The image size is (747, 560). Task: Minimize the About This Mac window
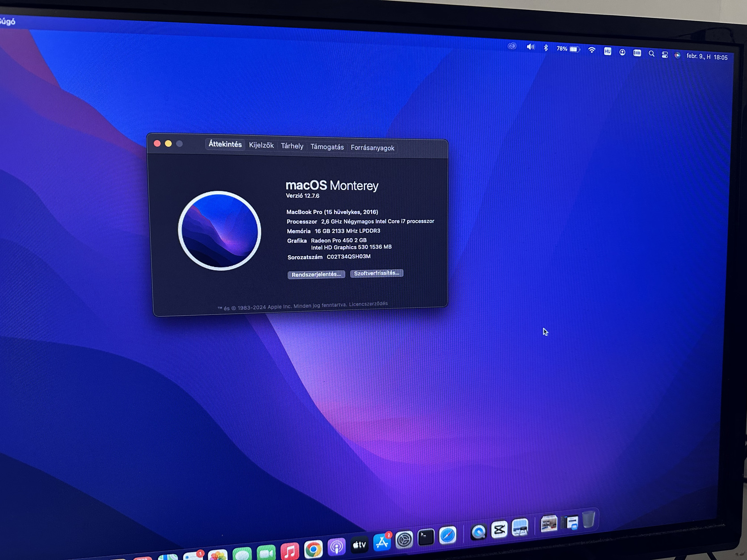click(x=168, y=144)
